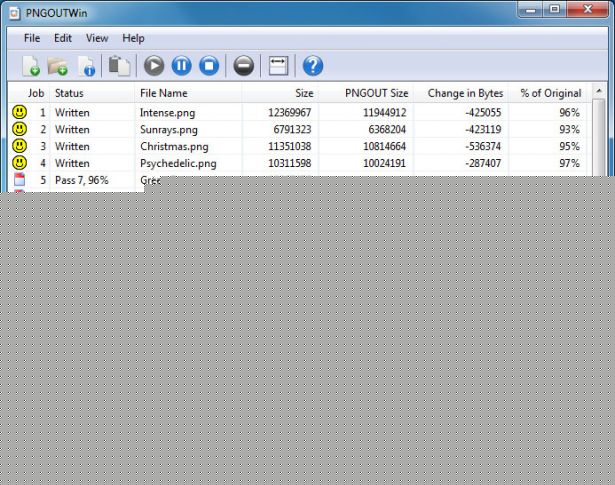Click PNGOUT size value 6368204

click(387, 129)
